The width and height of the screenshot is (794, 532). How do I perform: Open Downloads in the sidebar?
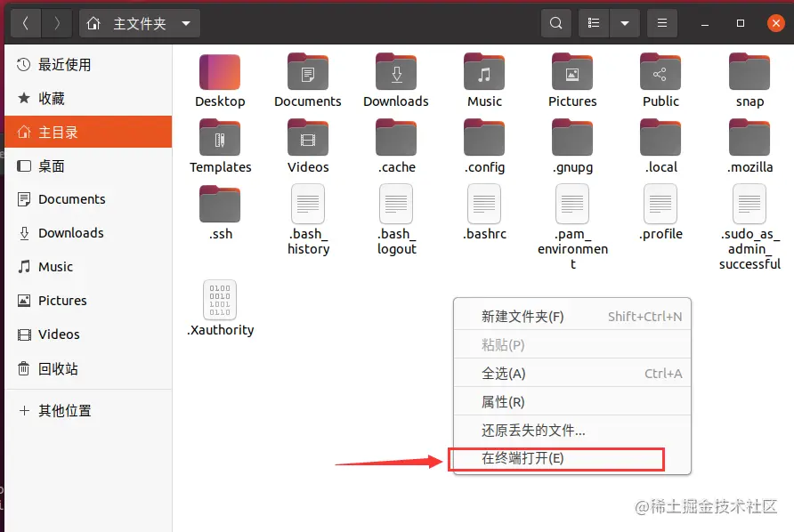click(x=88, y=233)
